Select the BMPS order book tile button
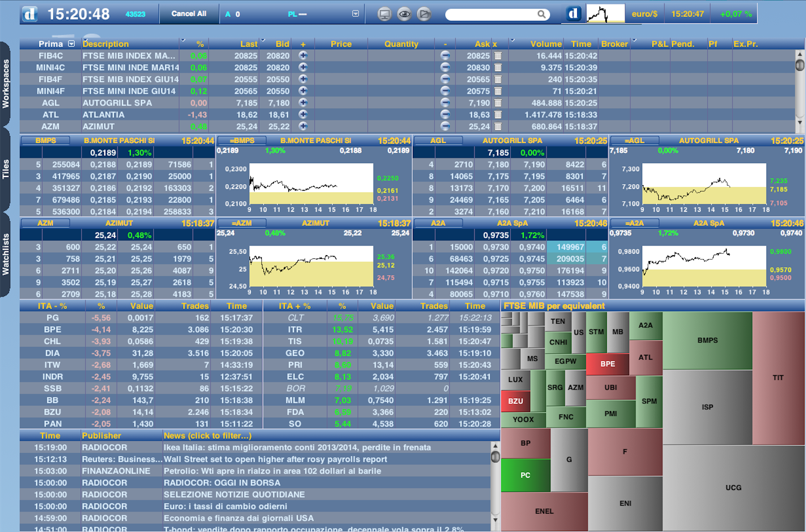The width and height of the screenshot is (806, 532). [45, 141]
